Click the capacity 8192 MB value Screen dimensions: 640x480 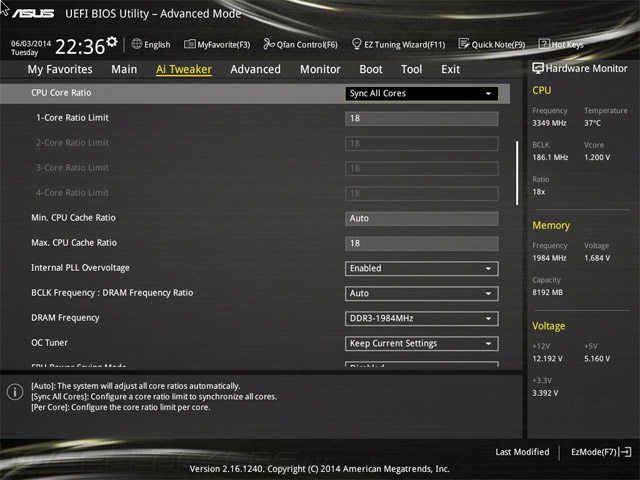pos(547,292)
